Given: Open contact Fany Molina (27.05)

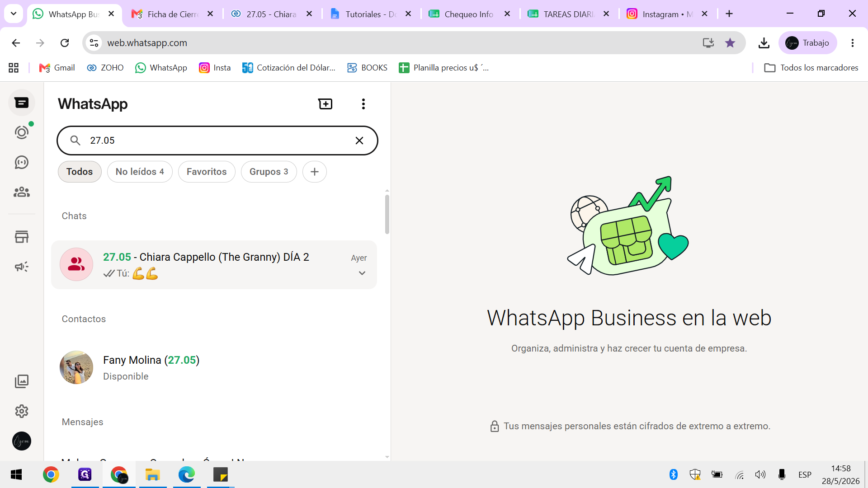Looking at the screenshot, I should click(214, 368).
